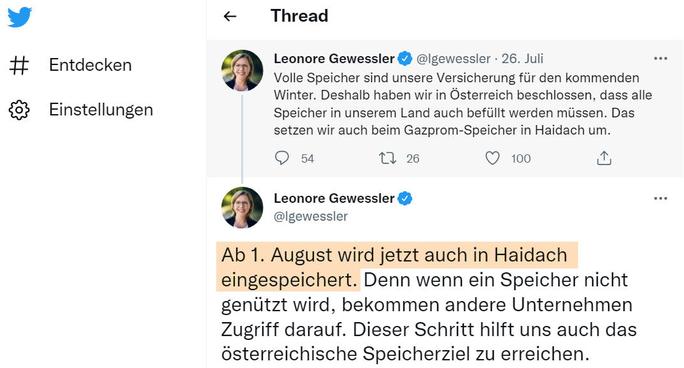
Task: Share the first tweet via upload icon
Action: 604,158
